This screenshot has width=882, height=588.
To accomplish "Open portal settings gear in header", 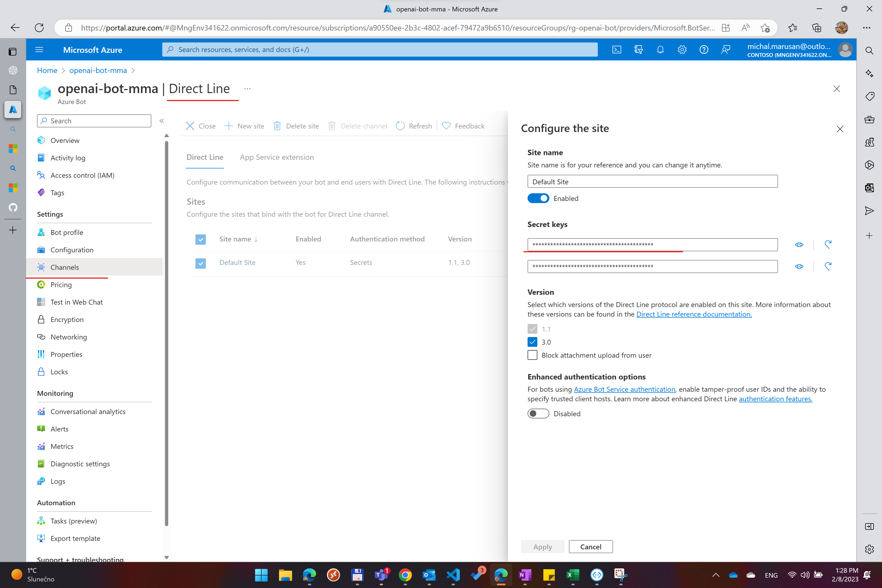I will click(682, 50).
